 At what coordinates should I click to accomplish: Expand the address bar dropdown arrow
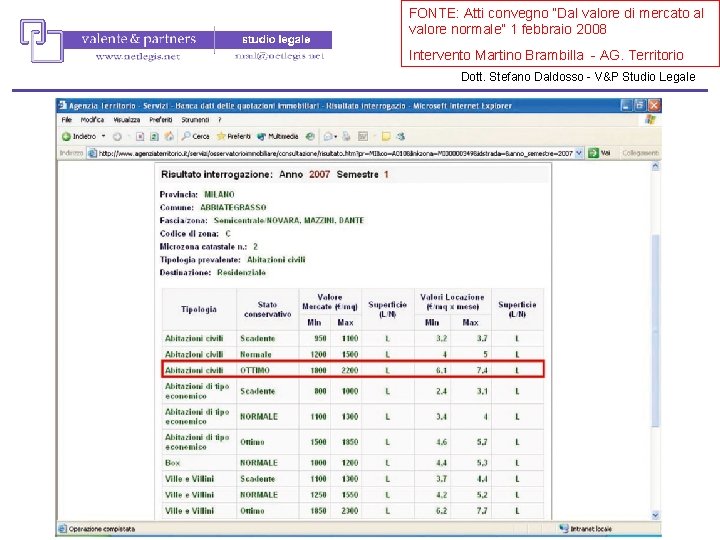click(x=579, y=153)
